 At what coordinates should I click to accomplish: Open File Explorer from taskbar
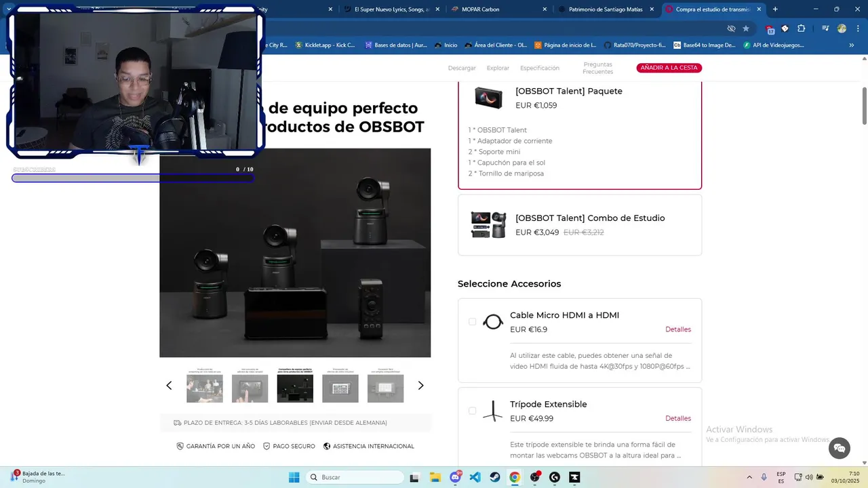435,477
